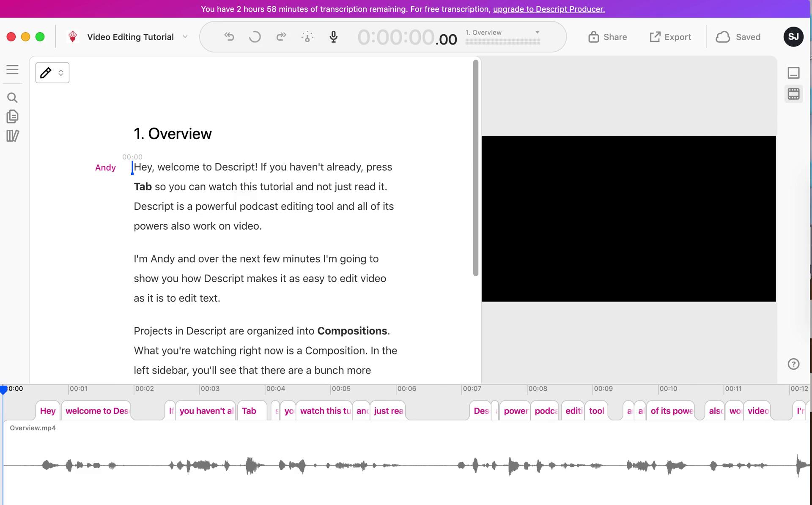Click the play/loading circle control
Screen dimensions: 812x505
255,37
